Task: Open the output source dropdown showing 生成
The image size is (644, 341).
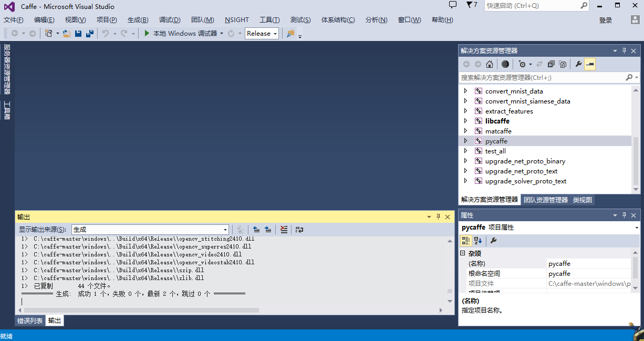Action: coord(150,230)
